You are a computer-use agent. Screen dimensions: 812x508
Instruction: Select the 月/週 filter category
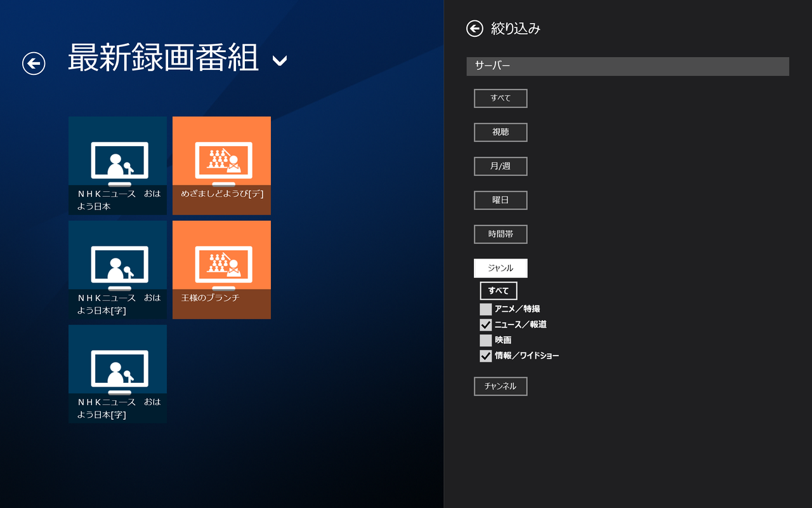point(501,166)
